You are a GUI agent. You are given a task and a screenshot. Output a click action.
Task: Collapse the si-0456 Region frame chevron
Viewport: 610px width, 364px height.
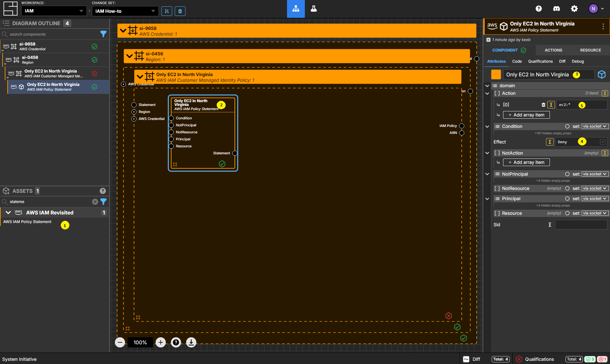point(130,56)
